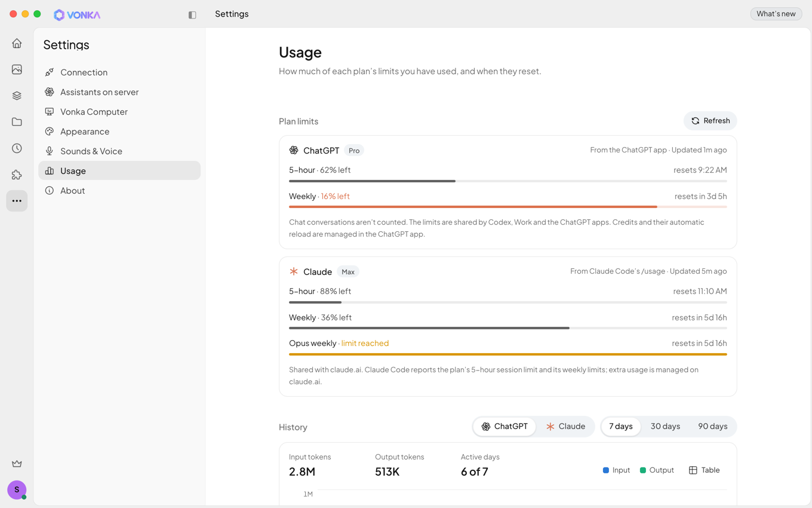This screenshot has width=812, height=508.
Task: Switch history to Claude
Action: click(565, 427)
